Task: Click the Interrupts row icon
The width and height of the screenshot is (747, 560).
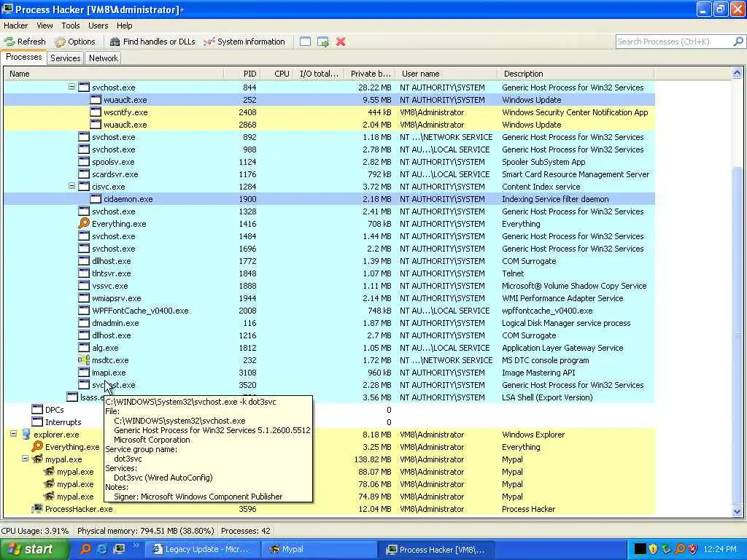Action: (x=37, y=422)
